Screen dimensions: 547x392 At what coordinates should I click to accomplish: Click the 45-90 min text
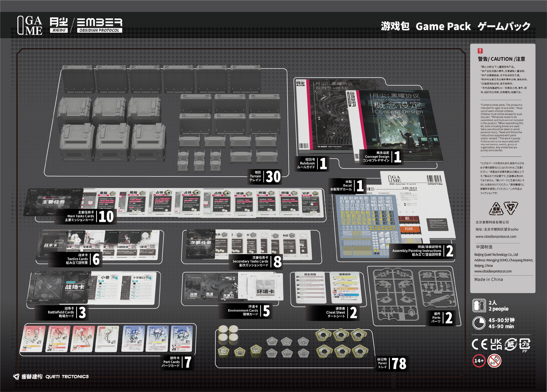pyautogui.click(x=501, y=326)
